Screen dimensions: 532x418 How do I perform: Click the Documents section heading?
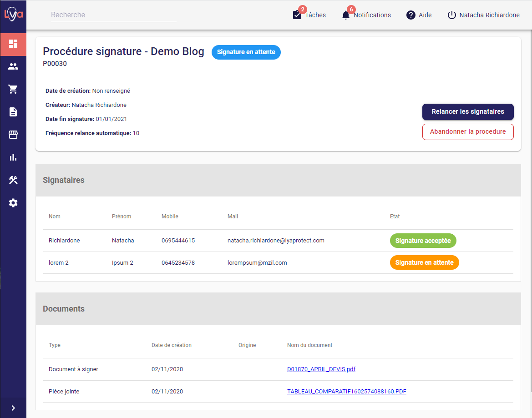pyautogui.click(x=63, y=309)
